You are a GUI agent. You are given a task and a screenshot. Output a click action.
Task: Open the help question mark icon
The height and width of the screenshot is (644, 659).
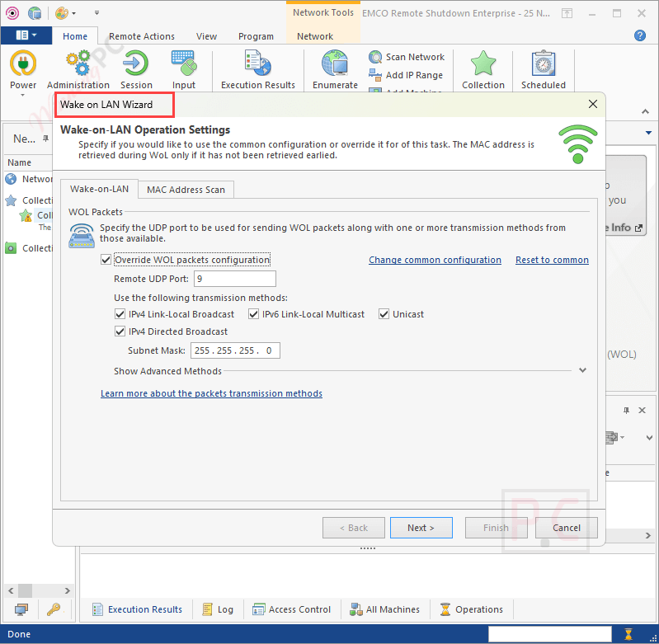point(640,35)
